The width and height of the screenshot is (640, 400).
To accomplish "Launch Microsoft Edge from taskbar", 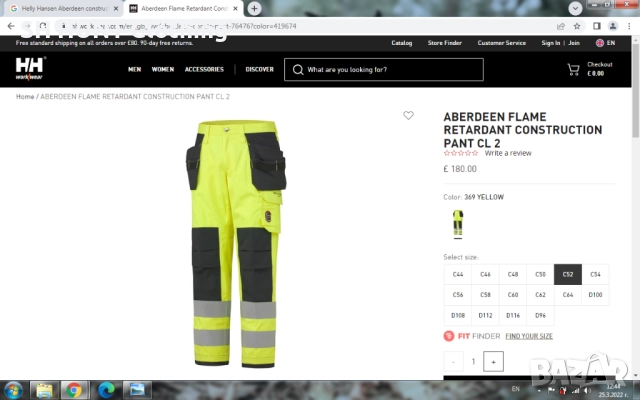I will coord(106,390).
